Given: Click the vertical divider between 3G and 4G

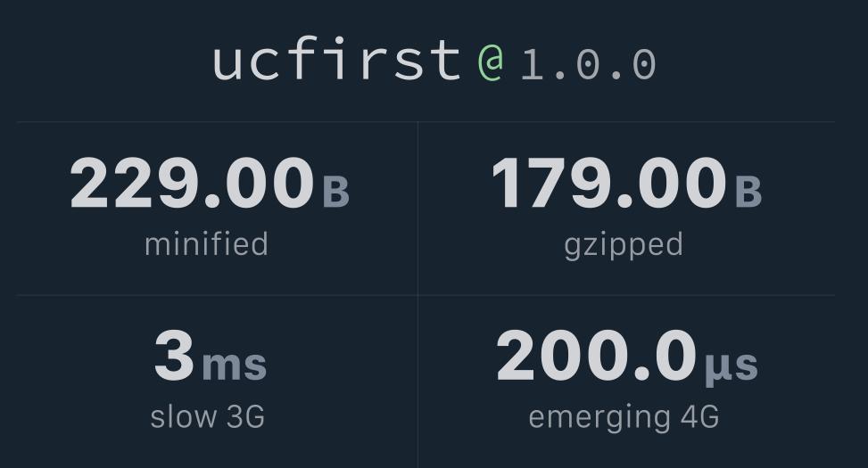Looking at the screenshot, I should [x=417, y=382].
